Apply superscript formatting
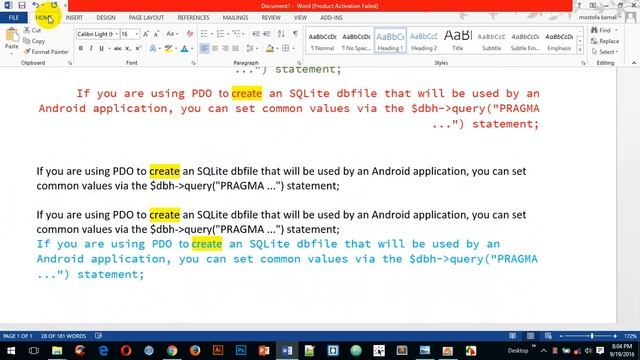 click(138, 49)
